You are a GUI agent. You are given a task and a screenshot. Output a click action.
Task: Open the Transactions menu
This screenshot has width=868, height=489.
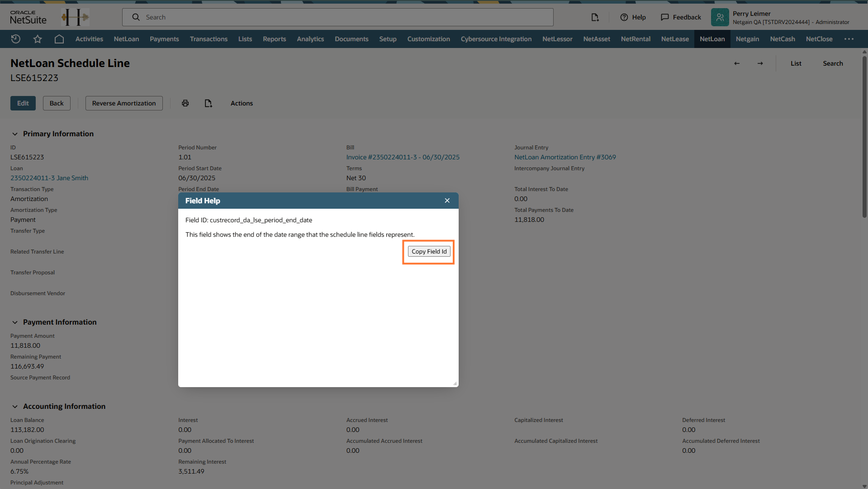coord(209,39)
